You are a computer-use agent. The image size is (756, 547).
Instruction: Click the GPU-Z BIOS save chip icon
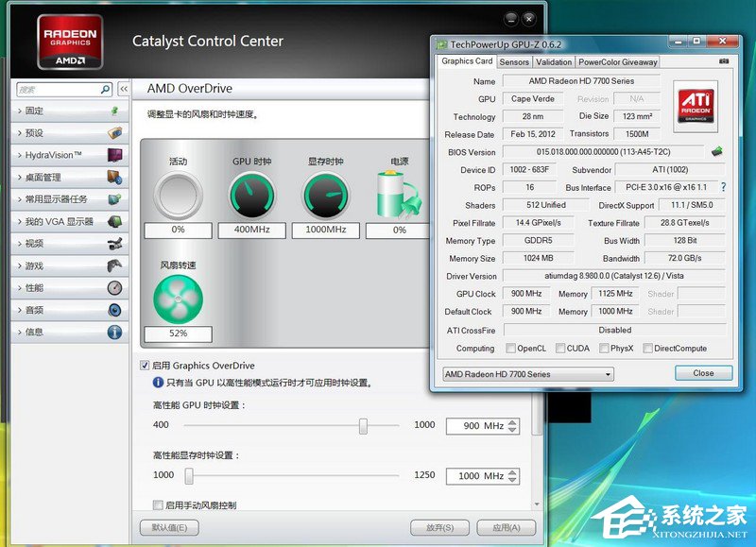[717, 151]
